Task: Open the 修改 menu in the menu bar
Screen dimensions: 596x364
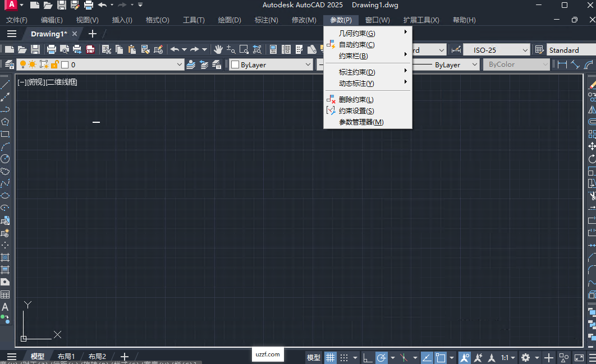Action: [x=303, y=20]
